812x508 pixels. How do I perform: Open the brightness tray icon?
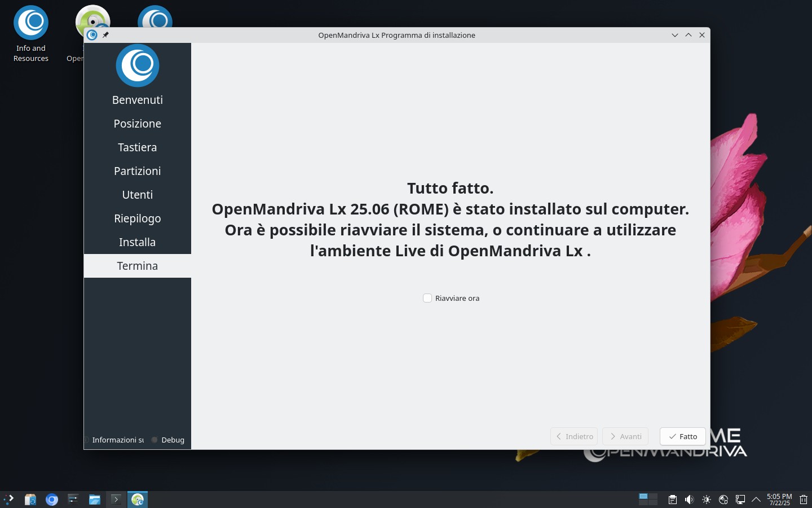[x=706, y=500]
